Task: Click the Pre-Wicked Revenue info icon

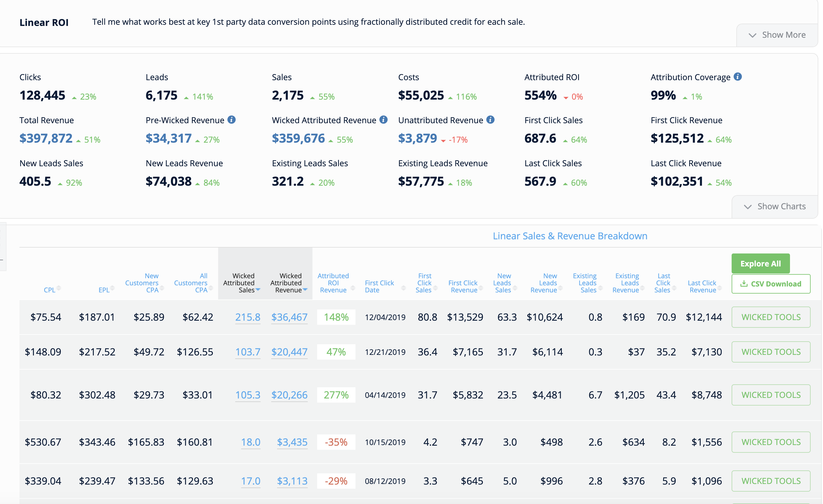Action: pos(231,120)
